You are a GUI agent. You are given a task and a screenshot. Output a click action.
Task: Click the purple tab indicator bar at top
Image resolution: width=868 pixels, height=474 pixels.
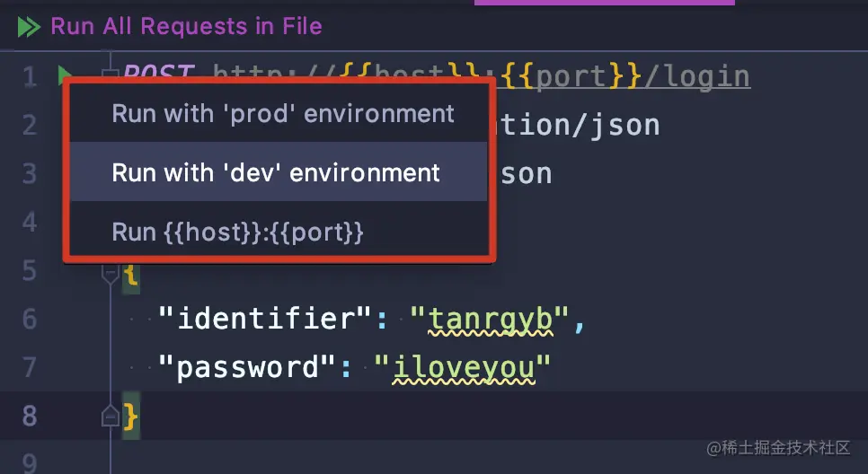605,2
